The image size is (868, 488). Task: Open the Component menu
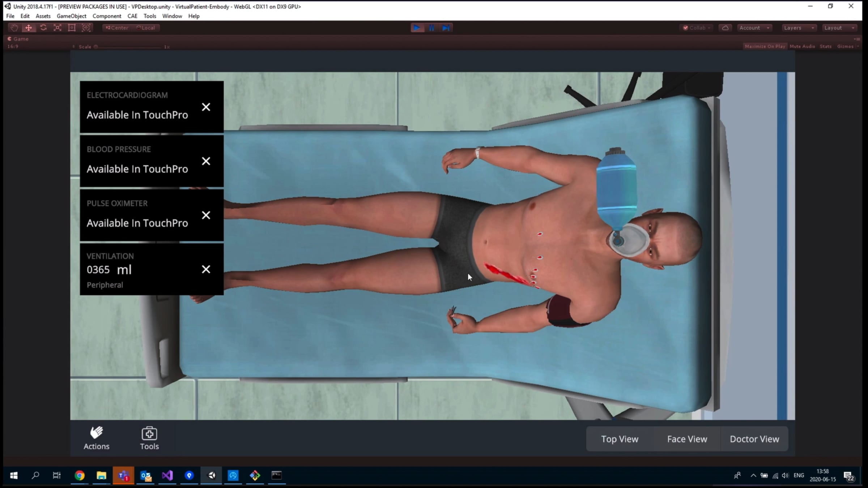tap(107, 16)
